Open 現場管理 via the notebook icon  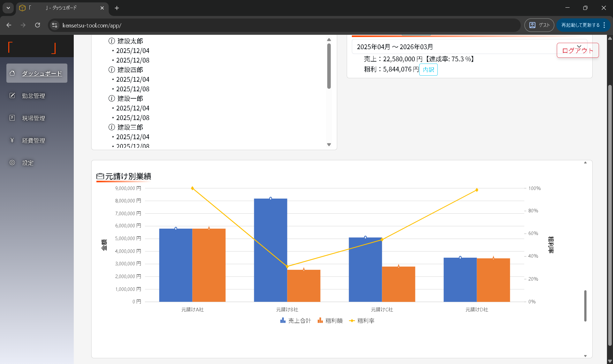[12, 118]
